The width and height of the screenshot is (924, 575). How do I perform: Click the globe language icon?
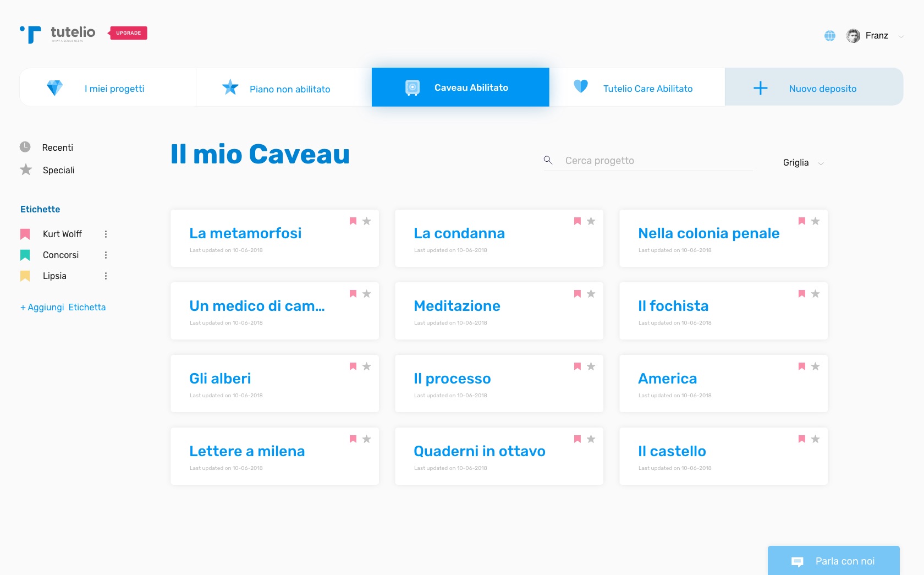(x=830, y=36)
